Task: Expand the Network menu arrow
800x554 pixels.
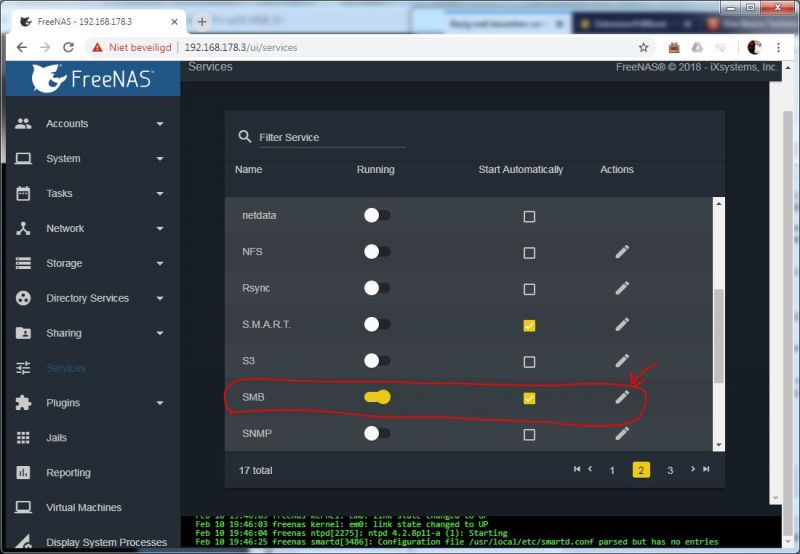Action: click(160, 229)
